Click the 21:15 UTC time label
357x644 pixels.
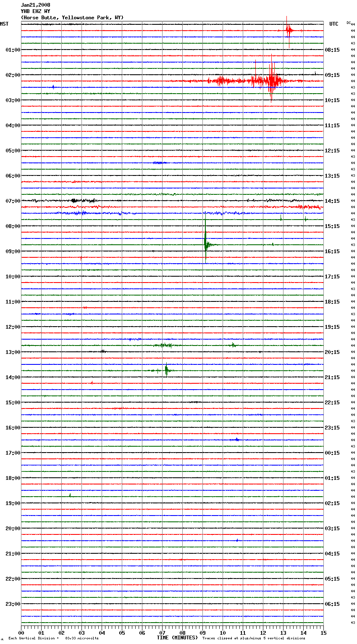[x=332, y=377]
